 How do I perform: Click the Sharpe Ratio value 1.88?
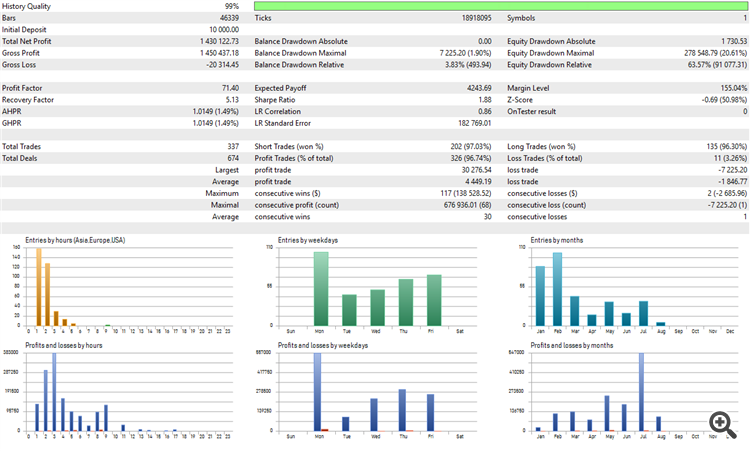click(485, 100)
